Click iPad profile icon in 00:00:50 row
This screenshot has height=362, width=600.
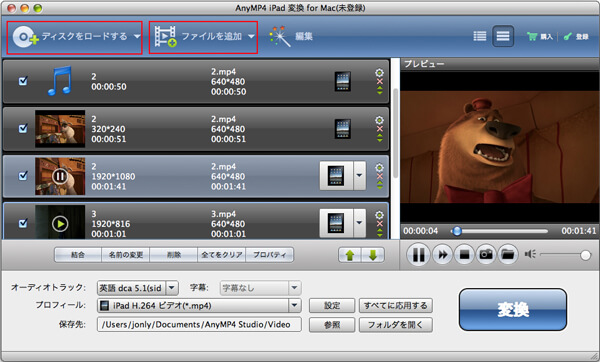(x=342, y=81)
